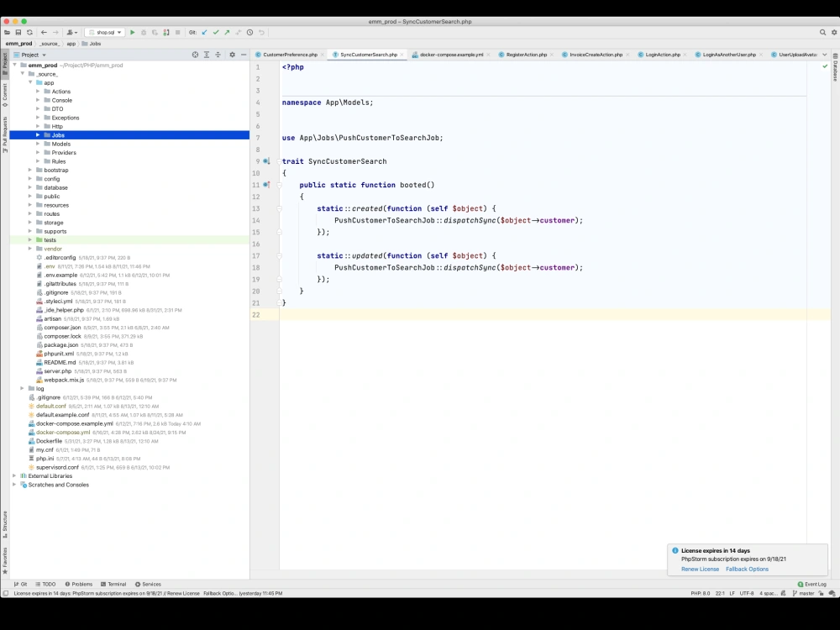Click Git Commit green checkmark icon

point(216,33)
